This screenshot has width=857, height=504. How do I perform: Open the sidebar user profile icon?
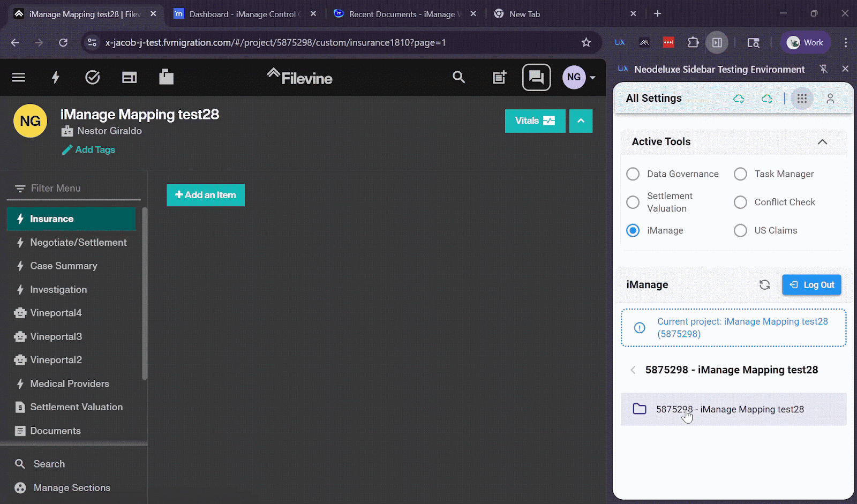point(830,99)
